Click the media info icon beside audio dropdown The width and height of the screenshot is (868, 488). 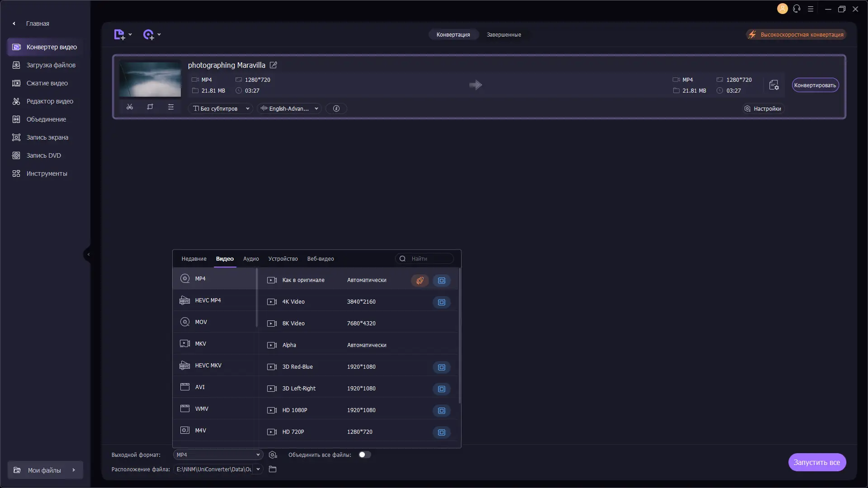click(x=336, y=108)
